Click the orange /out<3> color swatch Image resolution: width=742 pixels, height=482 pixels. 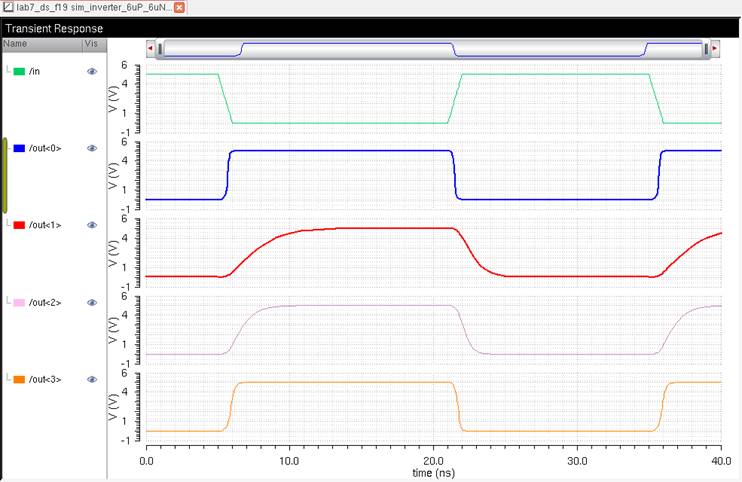(19, 379)
